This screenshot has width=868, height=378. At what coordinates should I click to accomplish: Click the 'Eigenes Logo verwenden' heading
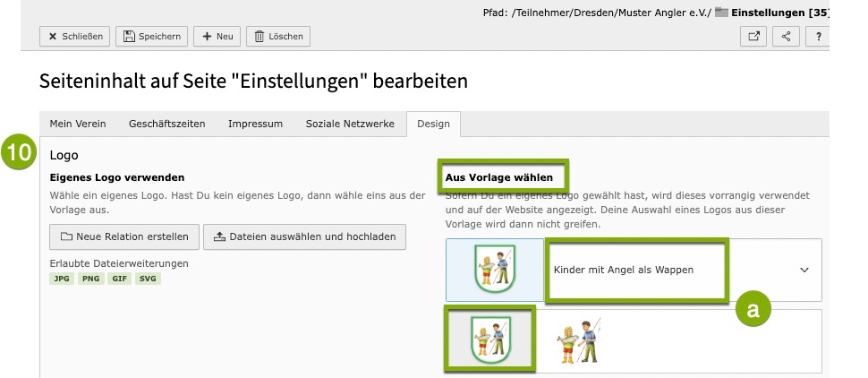[117, 177]
